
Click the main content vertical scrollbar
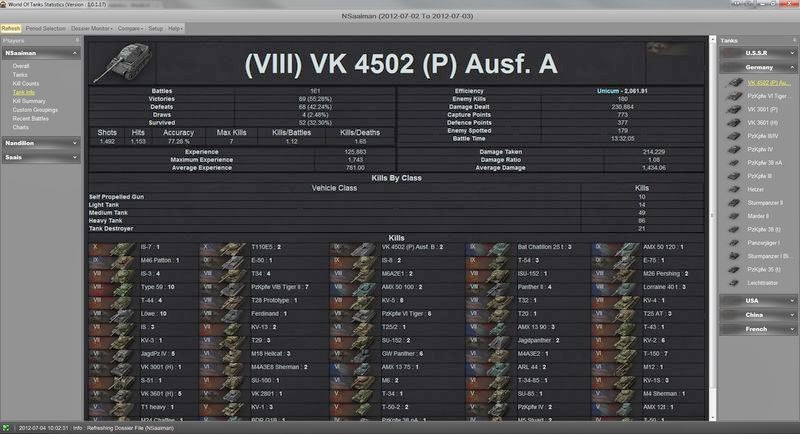[x=712, y=228]
